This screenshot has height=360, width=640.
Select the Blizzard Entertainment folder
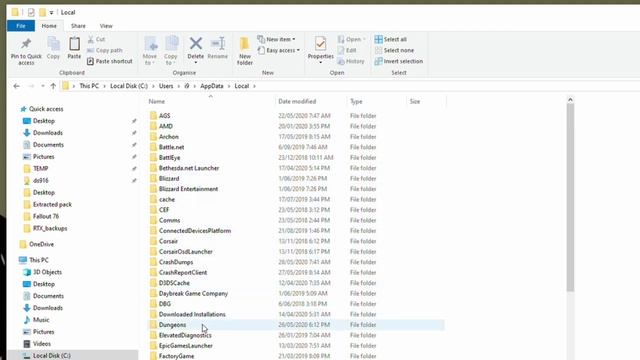coord(188,189)
